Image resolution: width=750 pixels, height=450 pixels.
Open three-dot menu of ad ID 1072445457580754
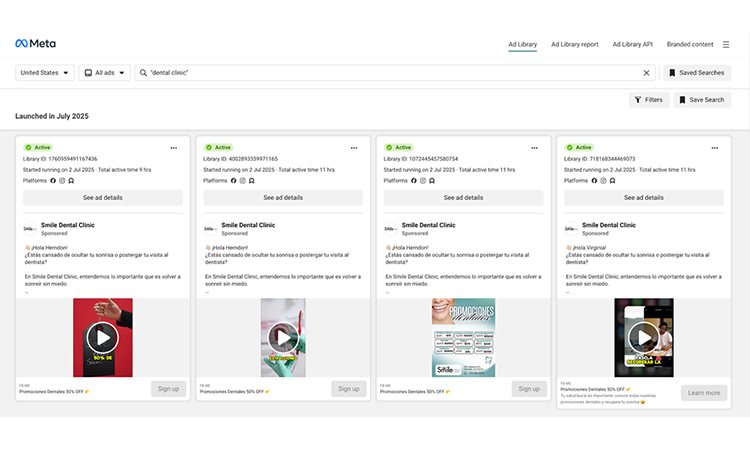[x=534, y=148]
